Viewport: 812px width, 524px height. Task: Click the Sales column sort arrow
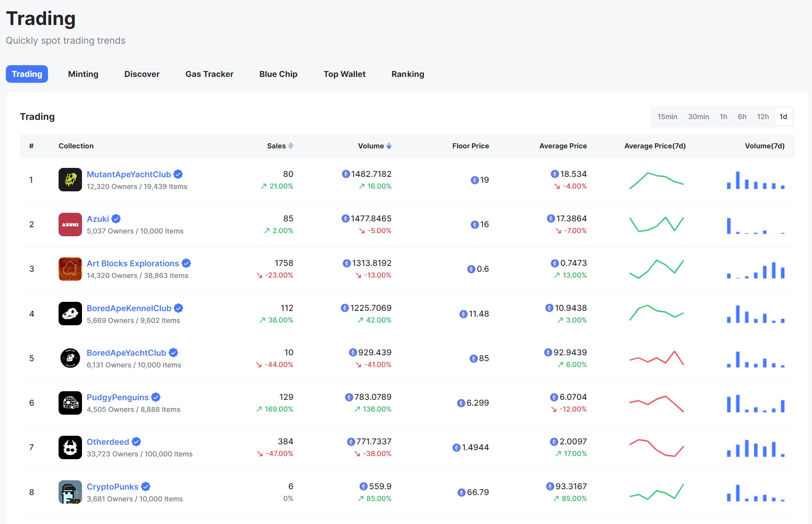pos(292,146)
